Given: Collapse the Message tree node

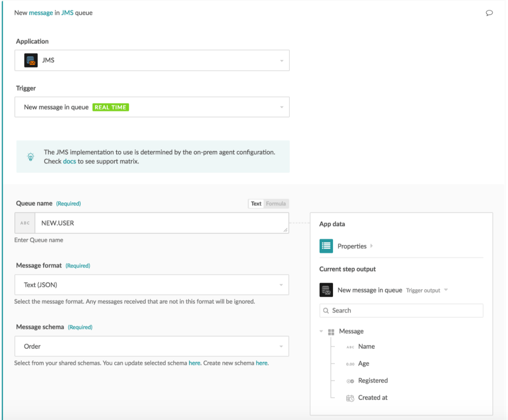Looking at the screenshot, I should coord(321,331).
